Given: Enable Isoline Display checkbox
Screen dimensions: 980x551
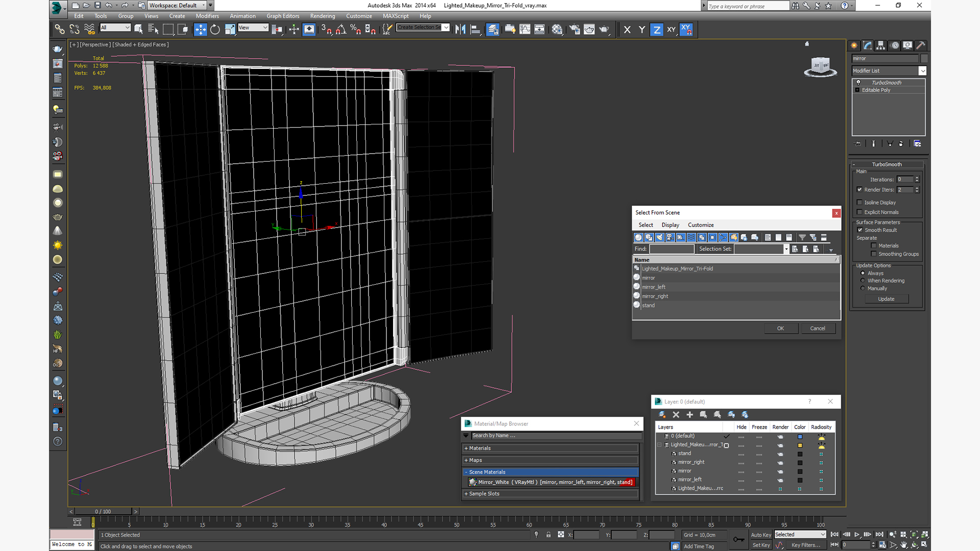Looking at the screenshot, I should coord(860,203).
